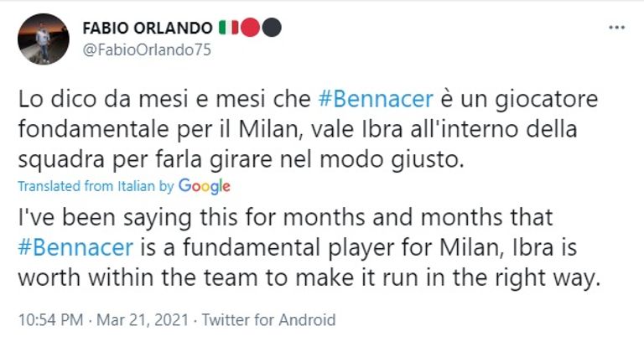
Task: Click the red circle emoji in the name
Action: click(x=250, y=28)
